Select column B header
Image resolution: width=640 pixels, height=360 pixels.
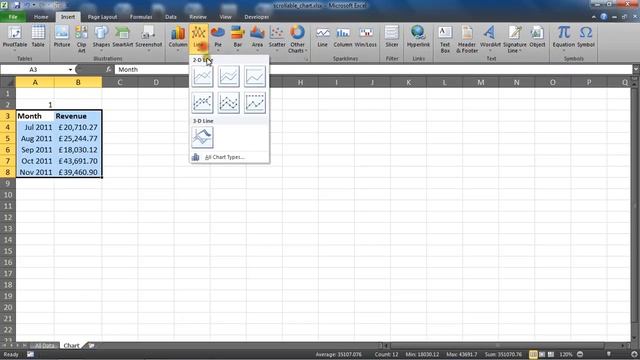click(78, 82)
